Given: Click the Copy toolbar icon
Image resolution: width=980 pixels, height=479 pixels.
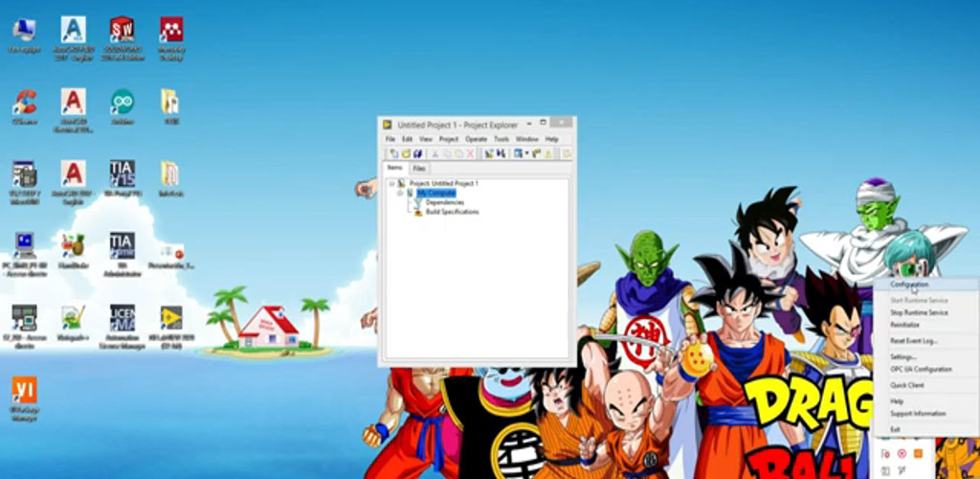Looking at the screenshot, I should [x=448, y=153].
